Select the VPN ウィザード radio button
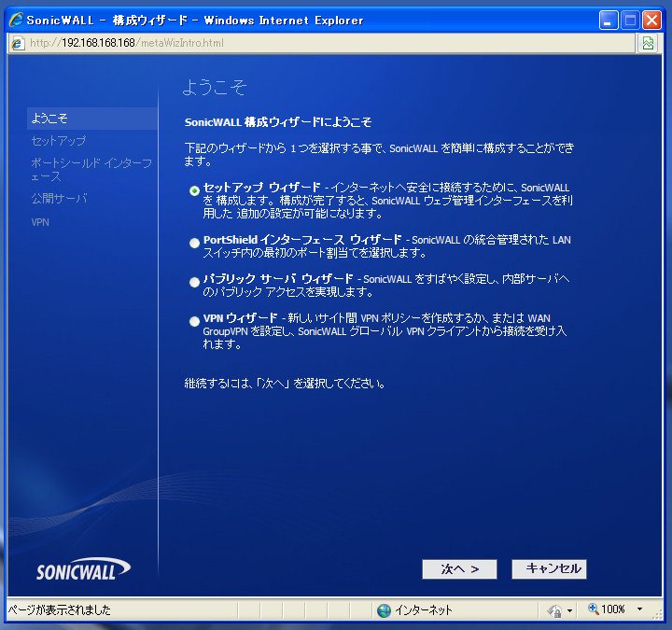The height and width of the screenshot is (630, 672). [194, 321]
